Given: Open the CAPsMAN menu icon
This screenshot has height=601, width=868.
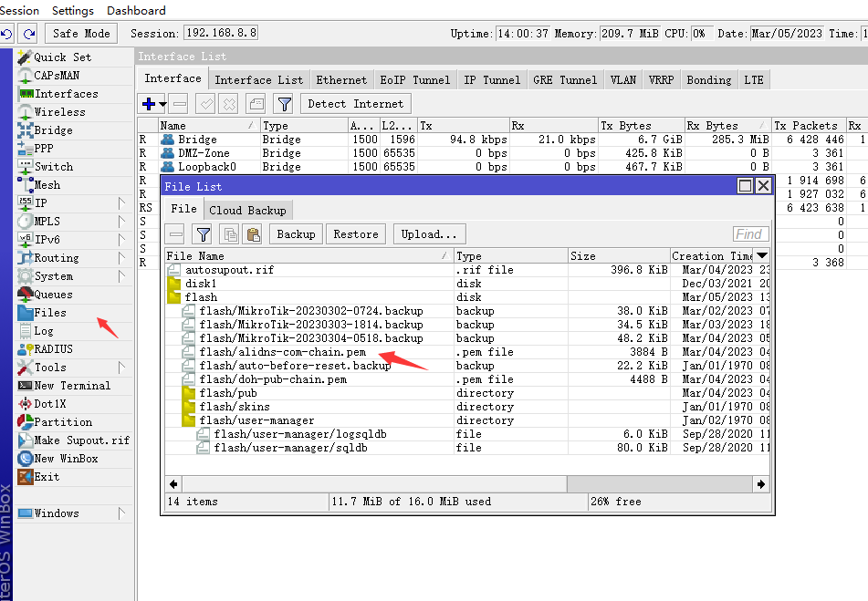Looking at the screenshot, I should click(25, 75).
